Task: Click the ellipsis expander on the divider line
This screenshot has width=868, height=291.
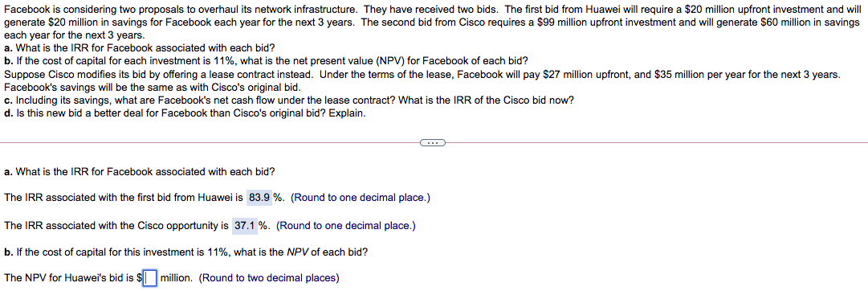Action: pyautogui.click(x=432, y=142)
